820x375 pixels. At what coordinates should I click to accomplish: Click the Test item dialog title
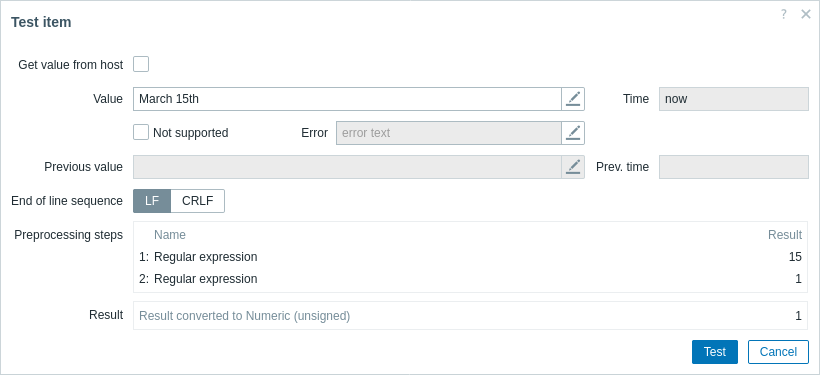[41, 22]
